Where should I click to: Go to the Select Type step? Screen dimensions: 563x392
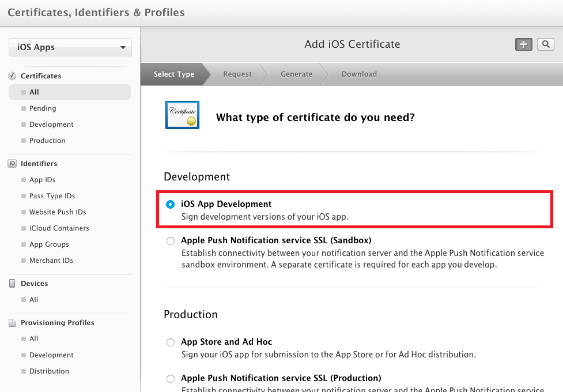pyautogui.click(x=174, y=74)
